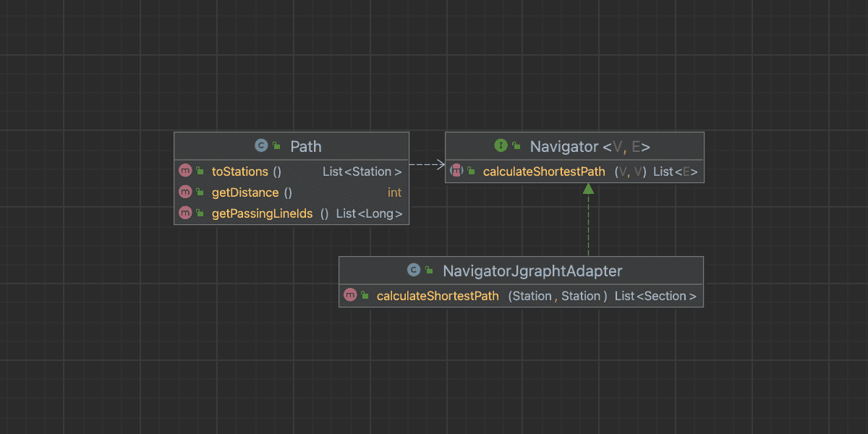This screenshot has width=868, height=434.
Task: Select the Navigator <V, E> interface header
Action: pyautogui.click(x=590, y=146)
